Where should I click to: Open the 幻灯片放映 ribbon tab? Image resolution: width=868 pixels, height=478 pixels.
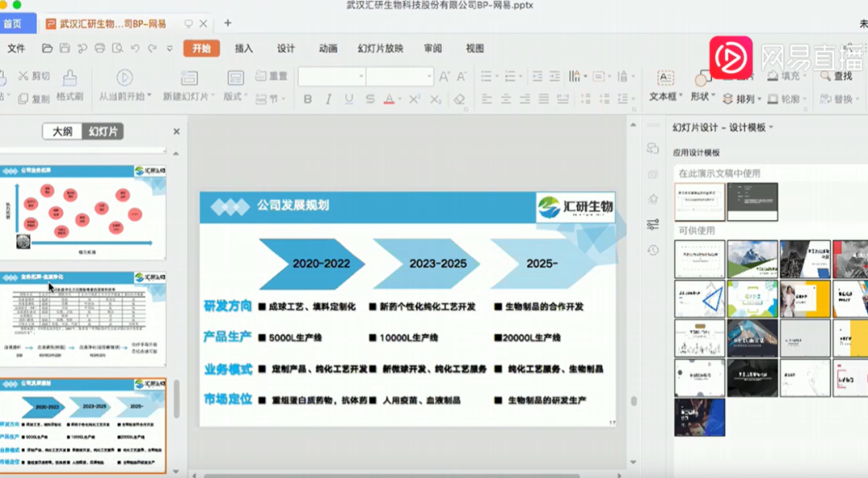(380, 49)
